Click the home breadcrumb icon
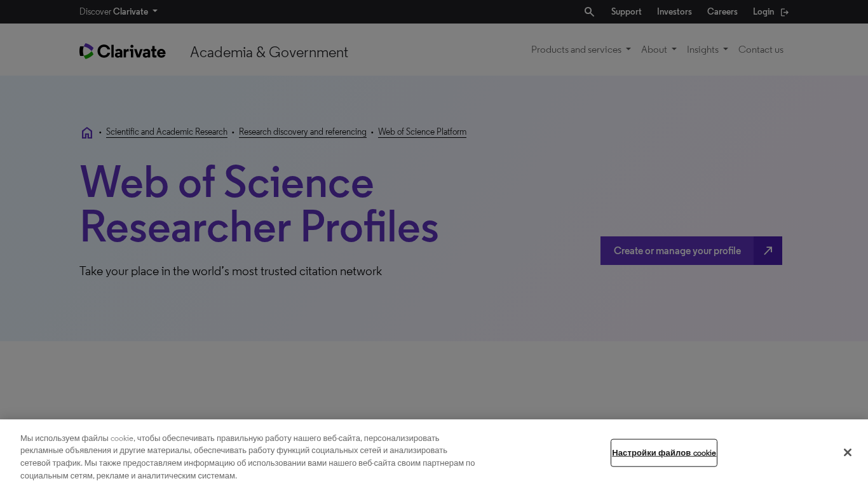 pos(87,133)
